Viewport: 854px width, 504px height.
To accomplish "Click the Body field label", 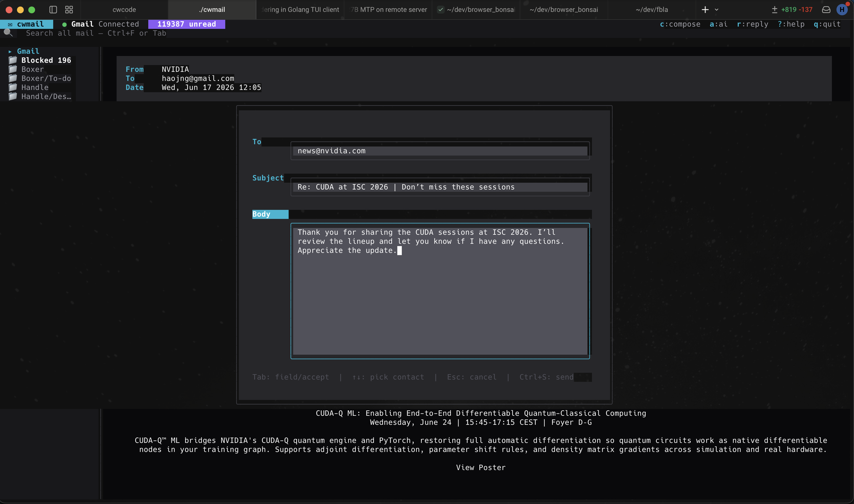I will pos(270,214).
